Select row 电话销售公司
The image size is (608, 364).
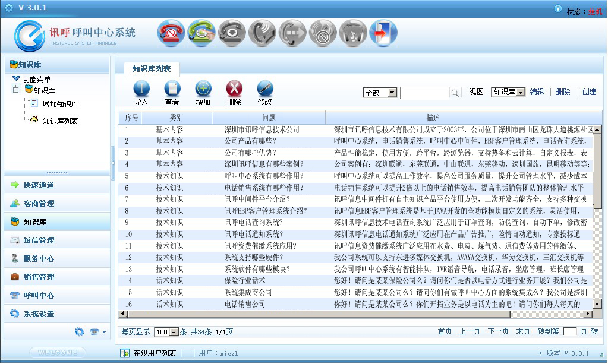(x=355, y=304)
